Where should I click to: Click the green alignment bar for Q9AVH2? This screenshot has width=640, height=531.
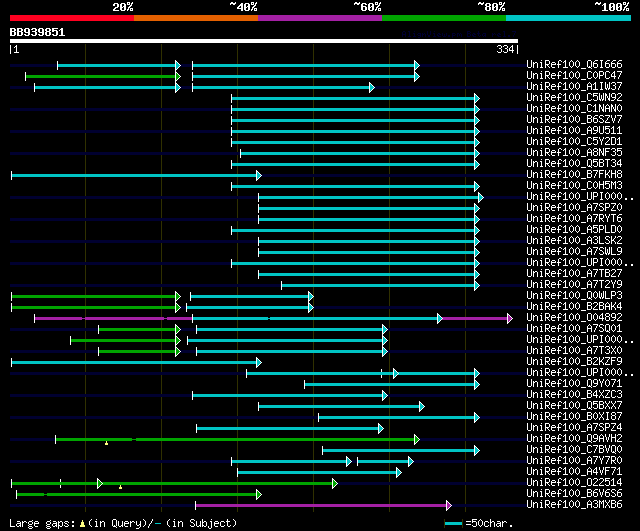(238, 440)
